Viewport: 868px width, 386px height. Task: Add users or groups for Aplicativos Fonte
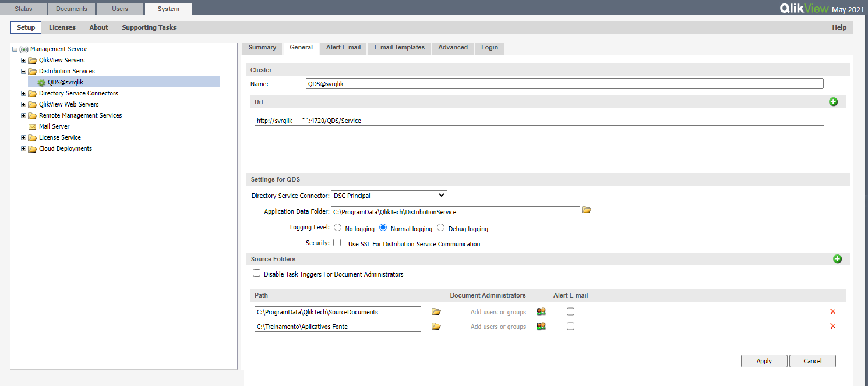point(498,327)
